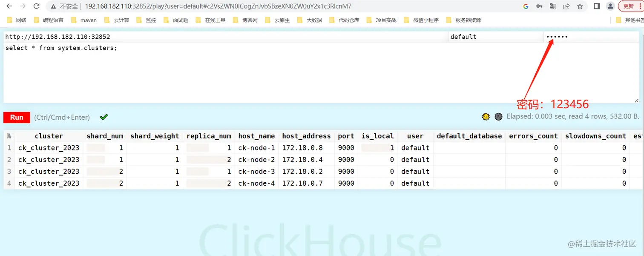
Task: Click the sun light-theme icon
Action: point(486,117)
